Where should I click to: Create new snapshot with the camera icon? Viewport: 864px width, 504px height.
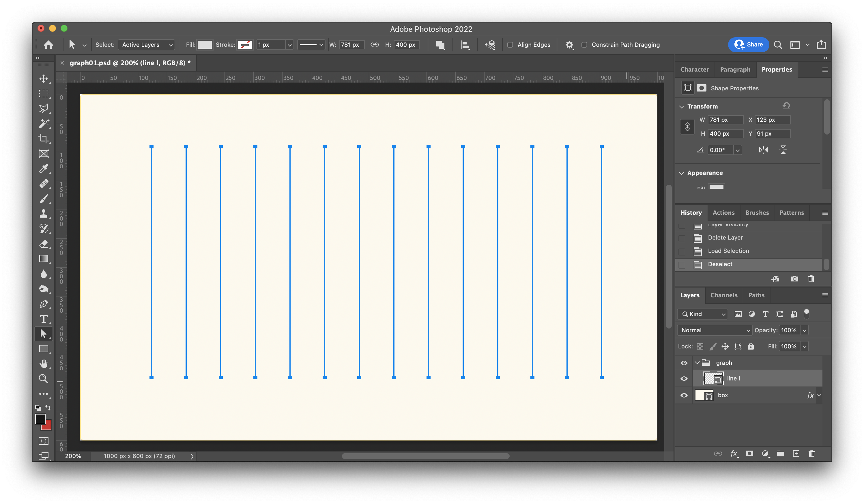click(x=794, y=279)
